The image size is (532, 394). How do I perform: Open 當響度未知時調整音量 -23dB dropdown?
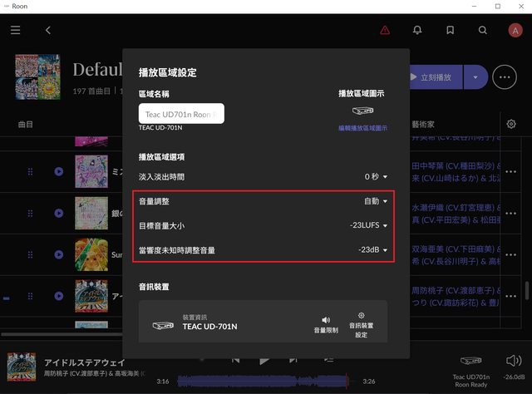click(373, 249)
